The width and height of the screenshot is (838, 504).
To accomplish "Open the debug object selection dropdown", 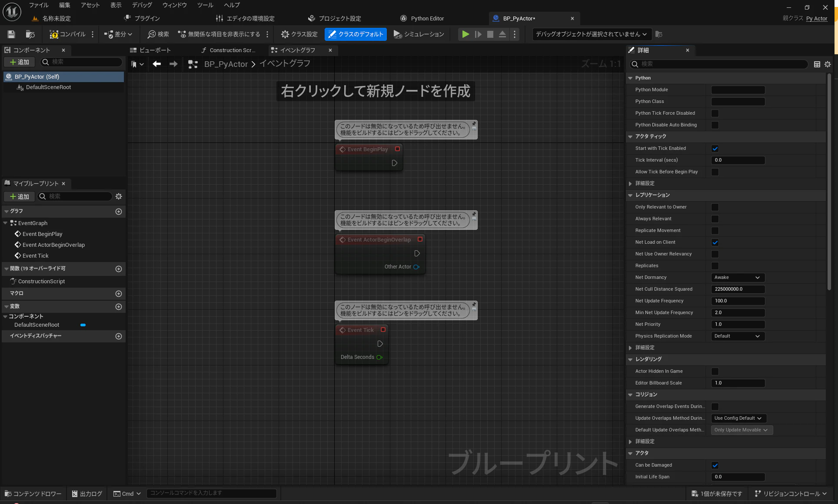I will coord(591,34).
